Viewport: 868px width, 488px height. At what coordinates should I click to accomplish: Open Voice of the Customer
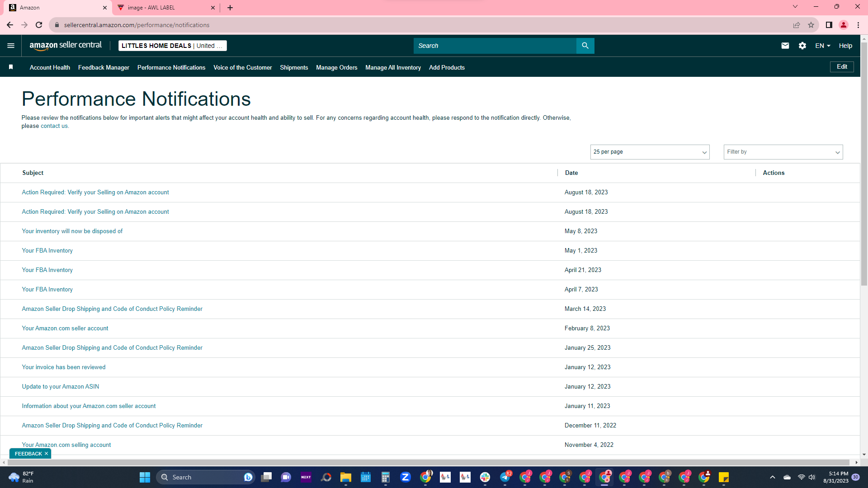point(243,67)
